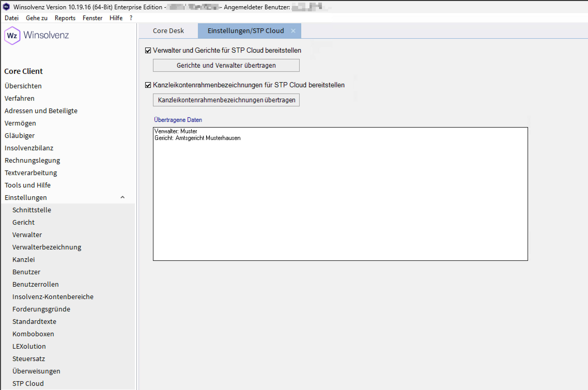Select Schnittstelle under Einstellungen
This screenshot has width=588, height=390.
32,210
